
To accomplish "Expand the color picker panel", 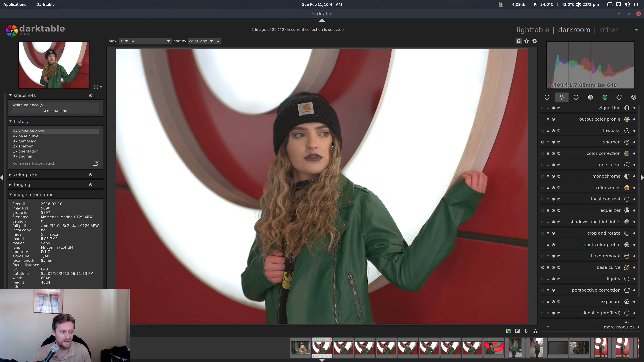I will pyautogui.click(x=26, y=174).
